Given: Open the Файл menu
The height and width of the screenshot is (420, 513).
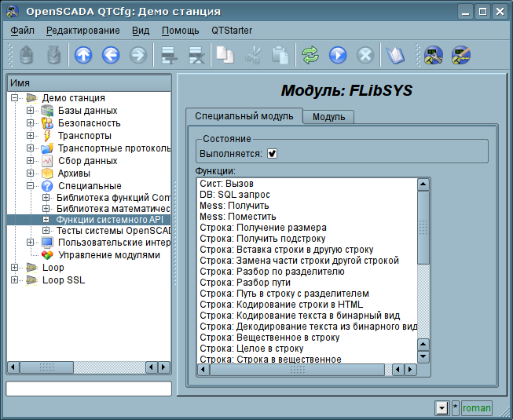Looking at the screenshot, I should pos(22,31).
